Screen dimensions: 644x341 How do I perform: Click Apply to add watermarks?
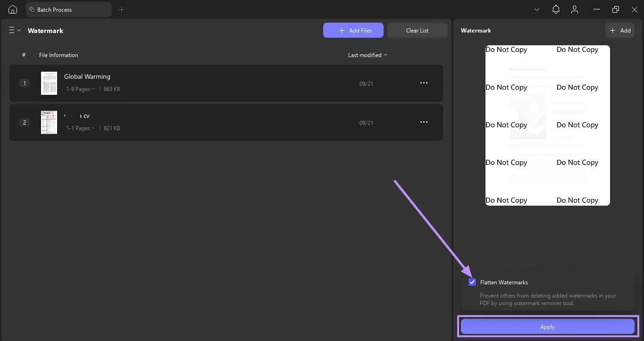547,326
